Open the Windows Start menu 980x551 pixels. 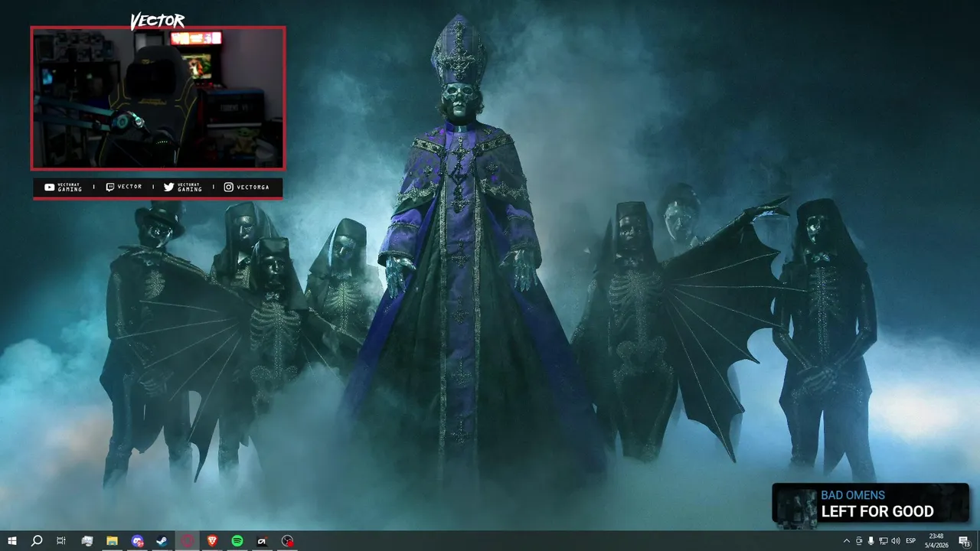point(12,541)
